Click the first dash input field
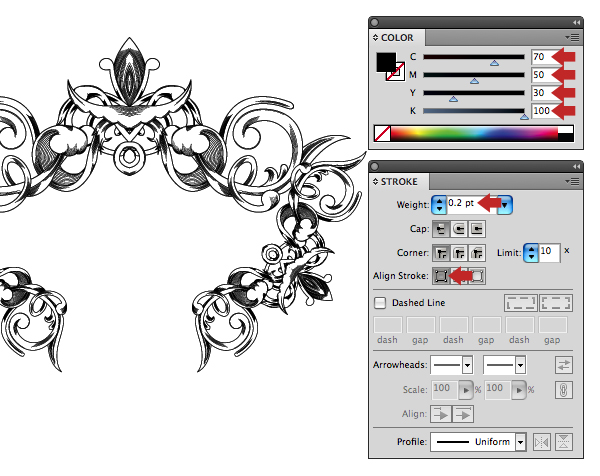Screen dimensions: 600x476 coord(388,325)
